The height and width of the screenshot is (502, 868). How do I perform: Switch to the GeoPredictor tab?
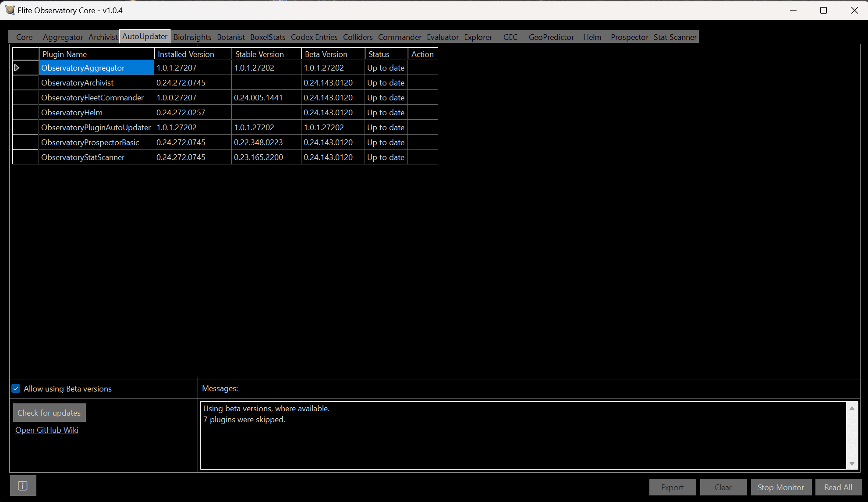(551, 37)
